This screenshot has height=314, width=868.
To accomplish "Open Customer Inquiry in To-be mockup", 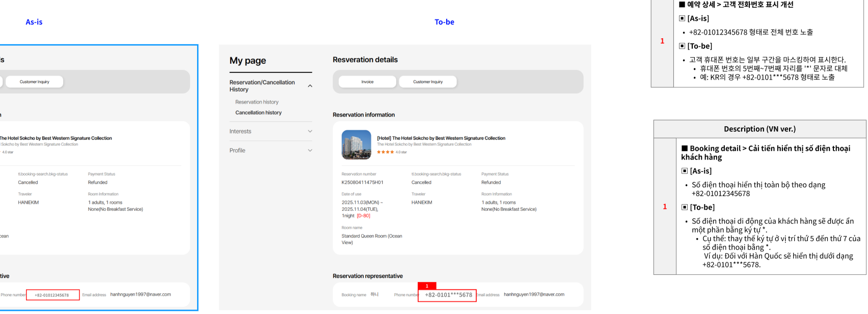I will coord(428,82).
